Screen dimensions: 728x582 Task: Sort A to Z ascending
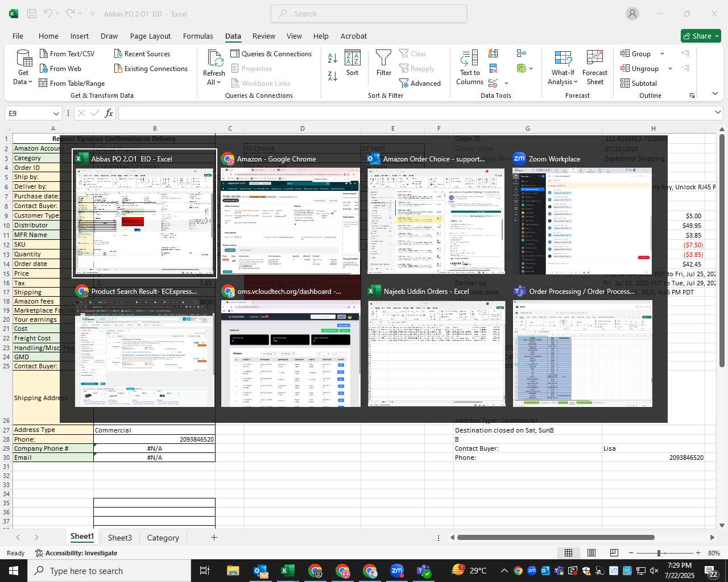tap(333, 57)
